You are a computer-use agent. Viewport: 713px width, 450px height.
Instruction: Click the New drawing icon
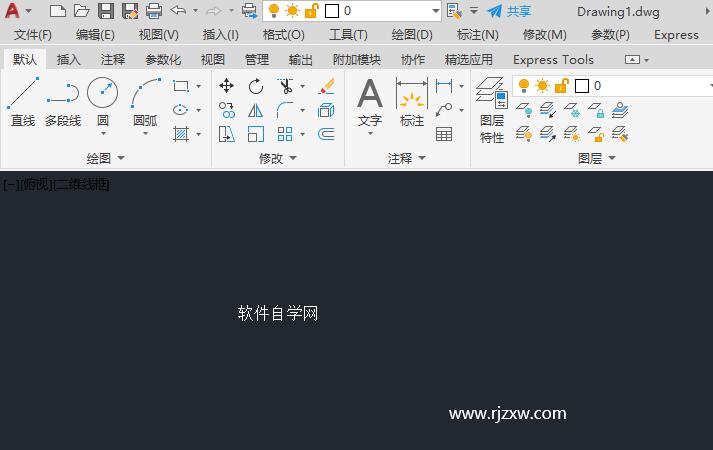click(58, 10)
